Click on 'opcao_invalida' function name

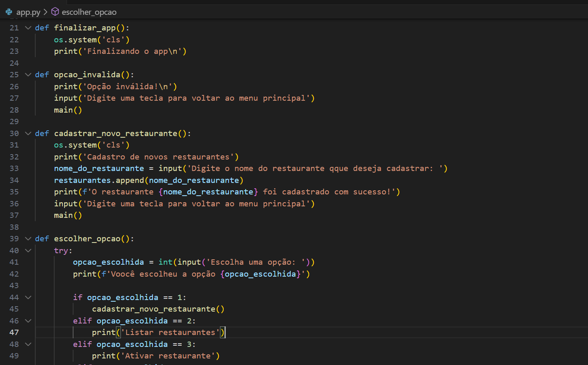(x=87, y=74)
